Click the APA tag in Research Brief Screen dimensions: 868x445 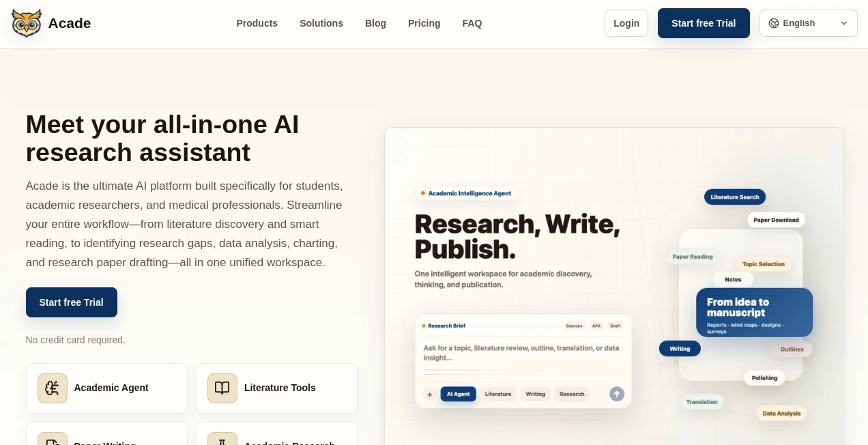(x=596, y=326)
